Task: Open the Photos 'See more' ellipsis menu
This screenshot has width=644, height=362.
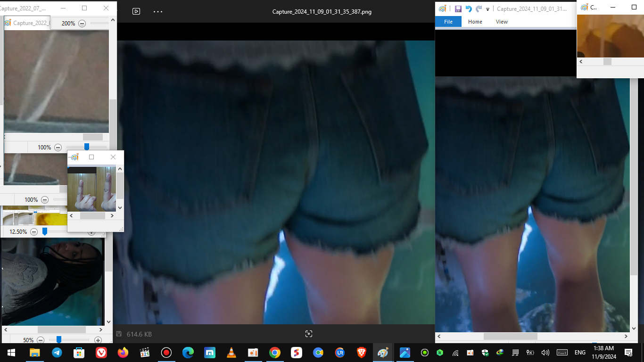Action: 158,11
